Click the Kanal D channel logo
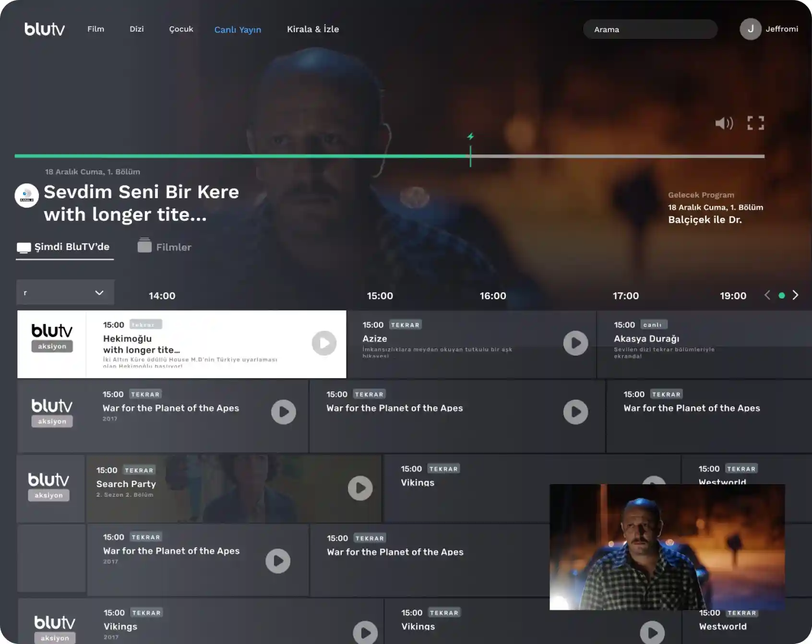Viewport: 812px width, 644px height. tap(27, 195)
